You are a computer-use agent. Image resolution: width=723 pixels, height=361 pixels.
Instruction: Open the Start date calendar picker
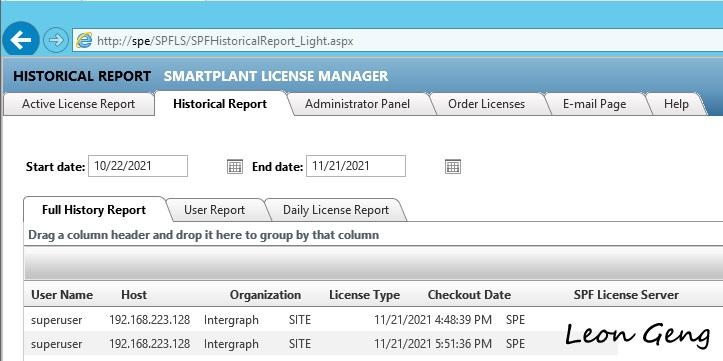click(x=235, y=166)
